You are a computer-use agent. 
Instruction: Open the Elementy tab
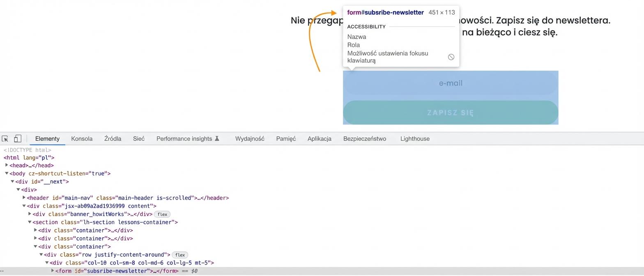[x=47, y=139]
